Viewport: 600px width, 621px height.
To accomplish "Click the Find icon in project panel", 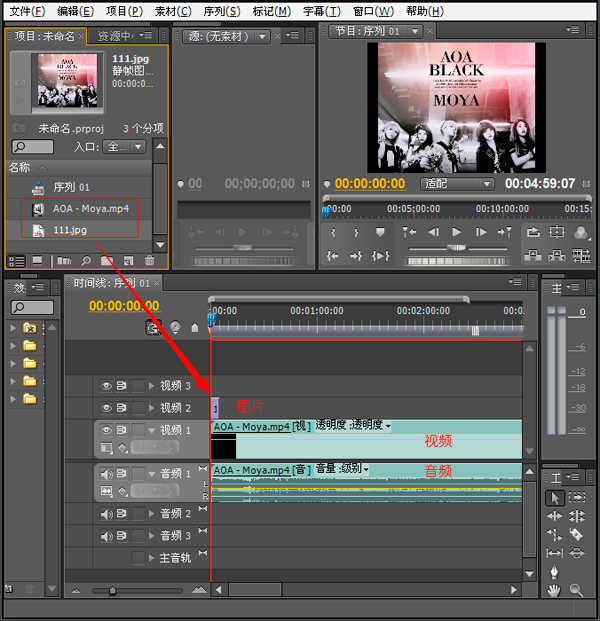I will pos(86,261).
